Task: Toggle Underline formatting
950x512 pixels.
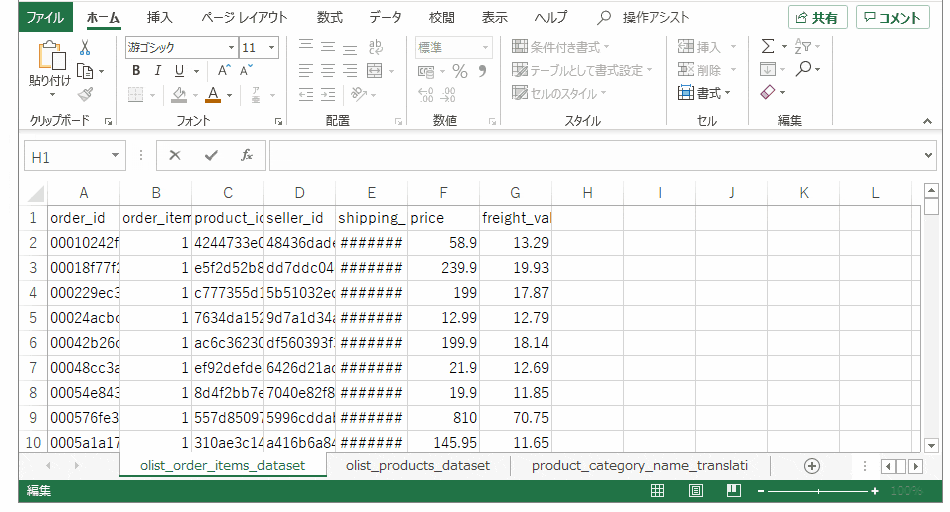Action: (x=179, y=71)
